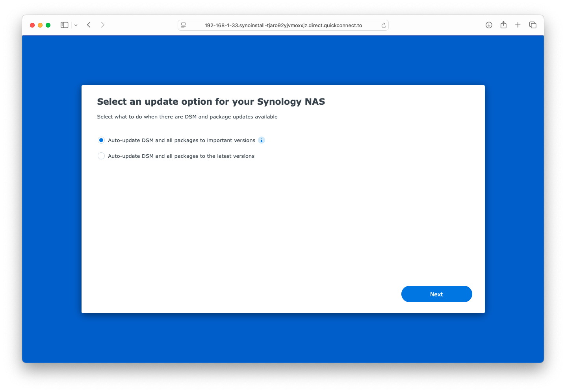The image size is (566, 392).
Task: Show the Downloads icon in toolbar
Action: click(x=489, y=25)
